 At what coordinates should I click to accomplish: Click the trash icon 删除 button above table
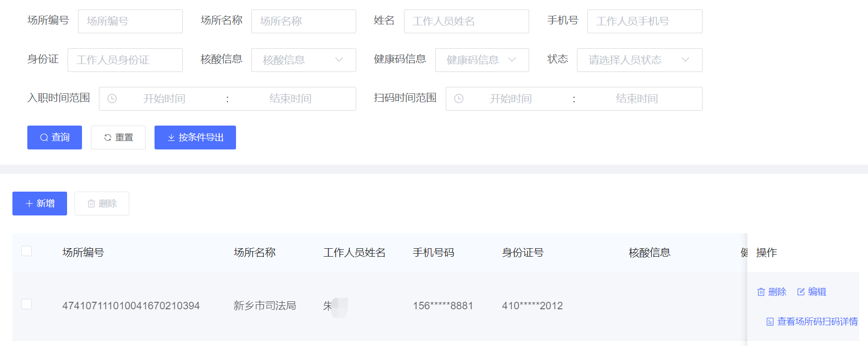tap(102, 204)
